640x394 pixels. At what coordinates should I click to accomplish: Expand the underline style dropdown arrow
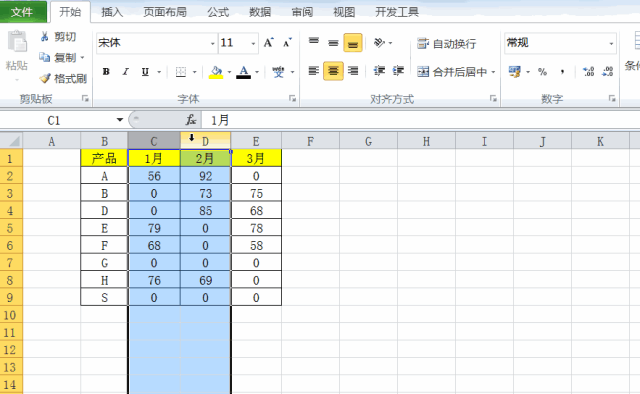coord(159,72)
